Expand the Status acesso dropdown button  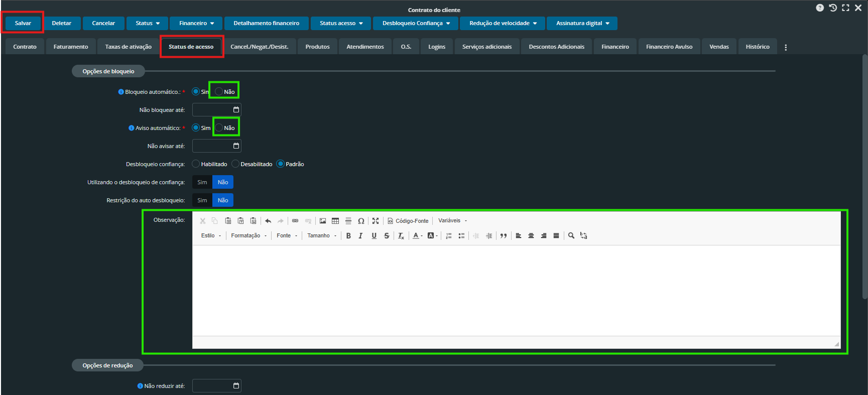341,23
